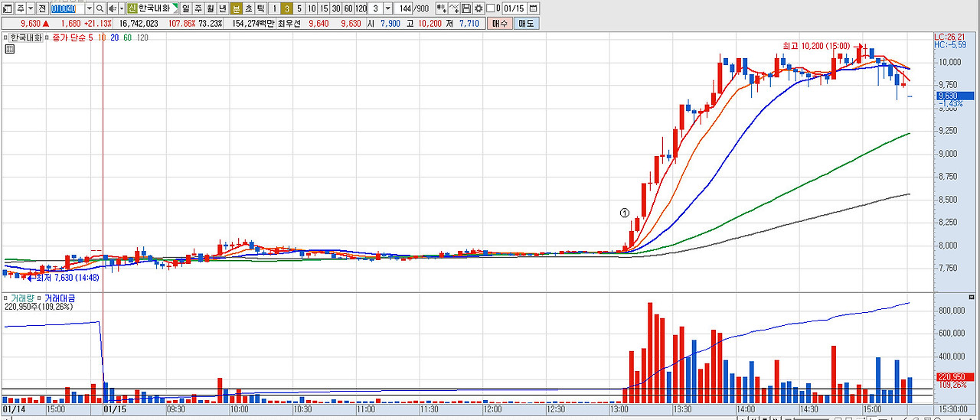Click the green 신 badge icon
Screen dimensions: 980x420
pyautogui.click(x=132, y=8)
